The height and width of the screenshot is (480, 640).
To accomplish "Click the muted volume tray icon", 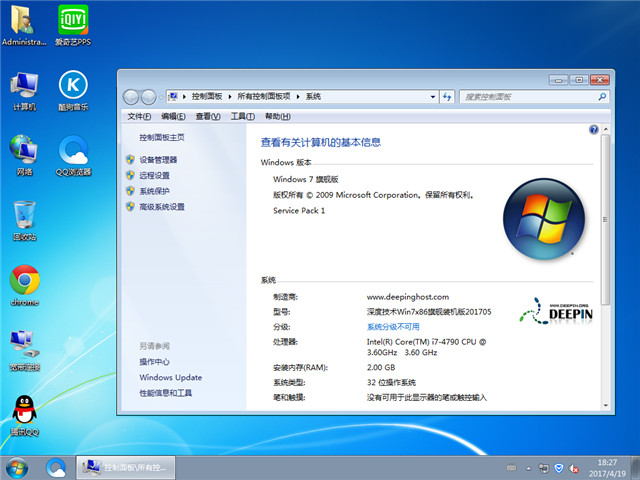I will click(x=574, y=469).
